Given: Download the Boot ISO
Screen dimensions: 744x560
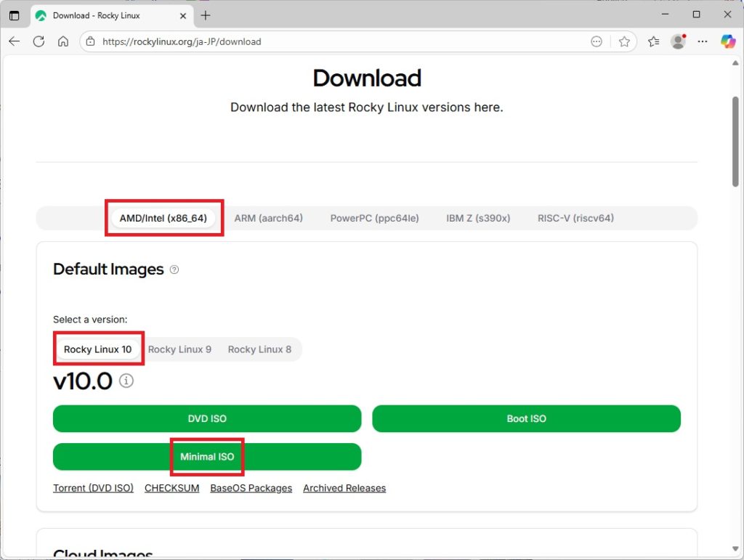Looking at the screenshot, I should click(526, 419).
